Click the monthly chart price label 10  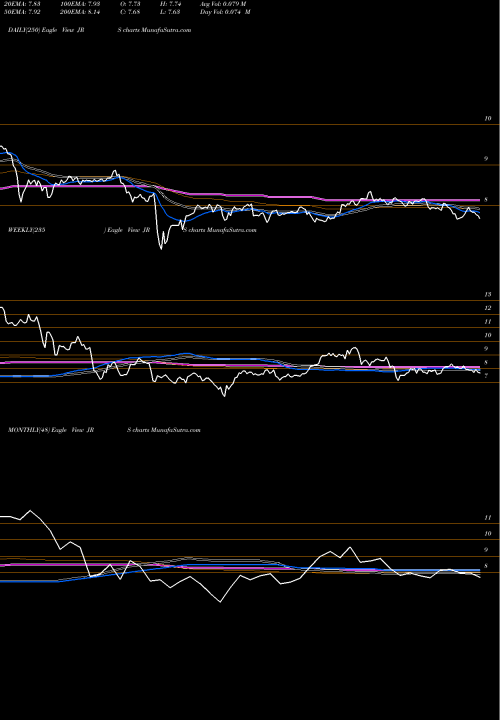click(x=488, y=534)
